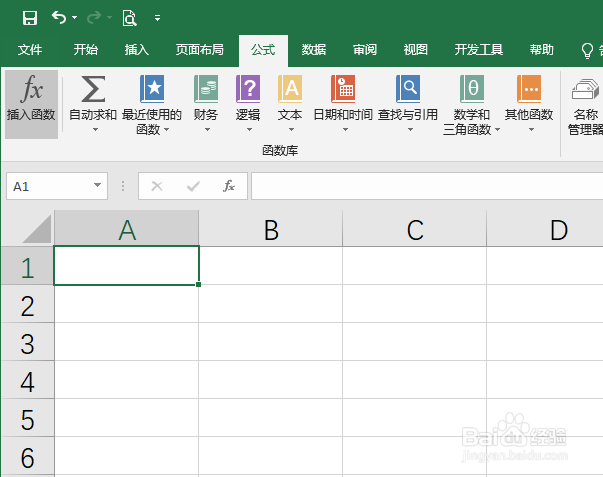The height and width of the screenshot is (477, 603).
Task: Open Recently Used (最近使用的函数) functions icon
Action: [x=152, y=90]
